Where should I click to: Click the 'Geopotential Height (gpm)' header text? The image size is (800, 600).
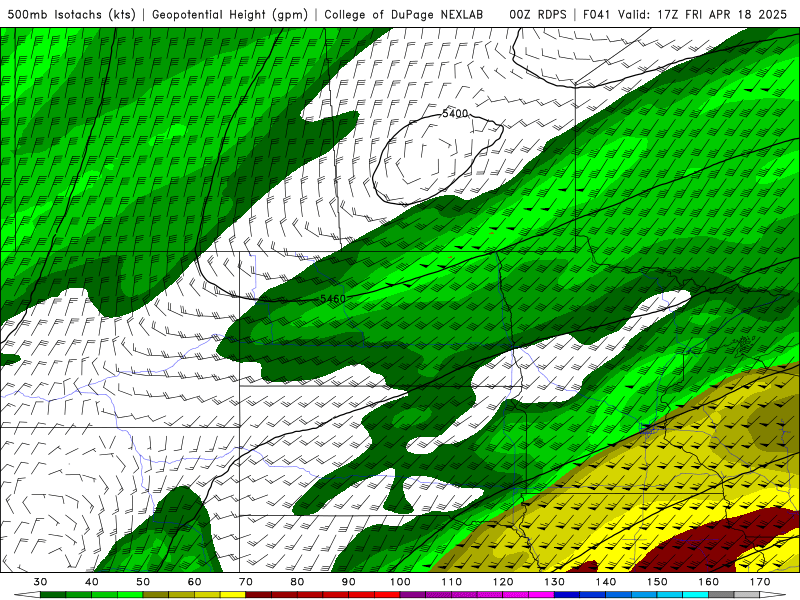point(230,14)
